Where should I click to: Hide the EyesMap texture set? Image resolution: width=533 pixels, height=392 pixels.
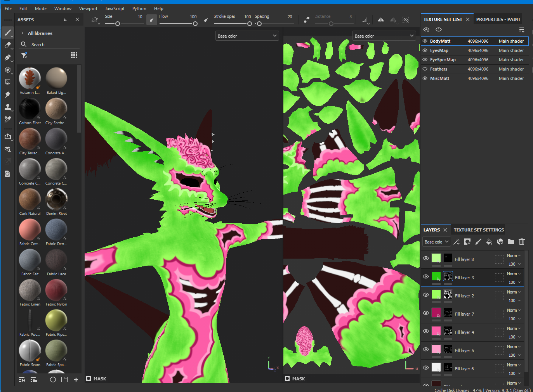click(425, 50)
